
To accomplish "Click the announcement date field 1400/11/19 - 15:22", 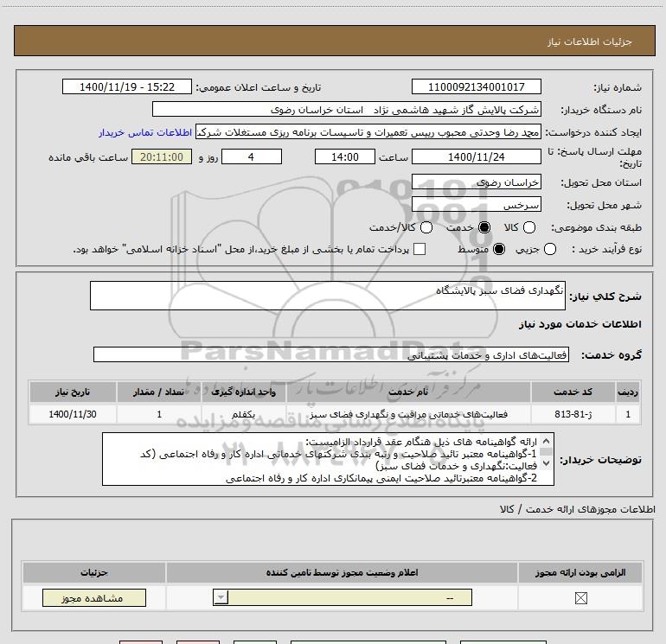I will [127, 87].
